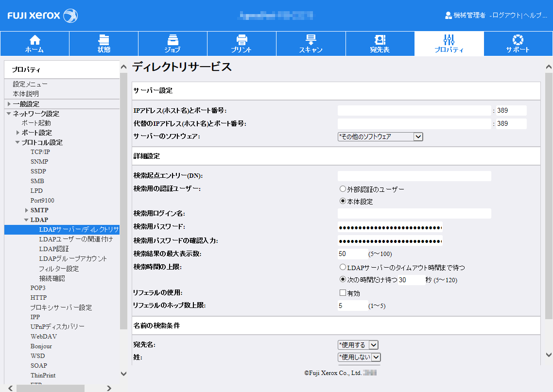553x392 pixels.
Task: Enable リファレルの使用 有効 checkbox
Action: [x=343, y=292]
